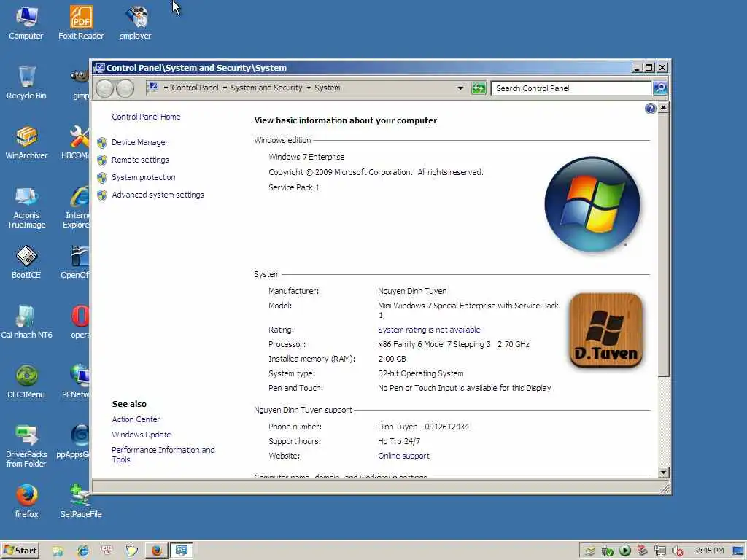Viewport: 747px width, 560px height.
Task: Click the Back navigation button
Action: (105, 88)
